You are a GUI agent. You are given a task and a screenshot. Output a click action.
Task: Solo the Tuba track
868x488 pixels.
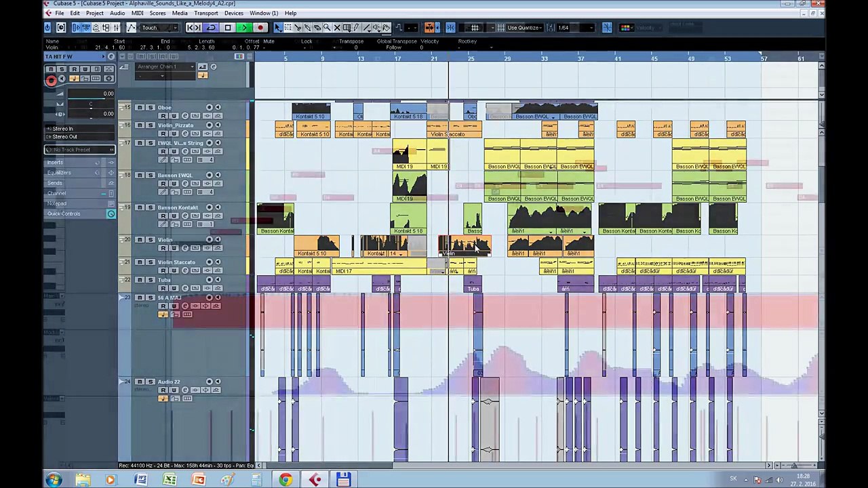tap(151, 280)
